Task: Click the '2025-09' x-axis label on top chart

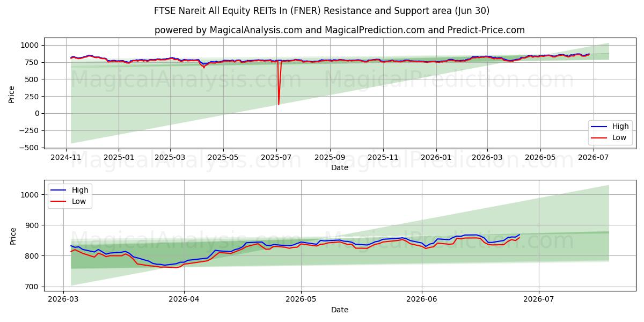Action: (x=330, y=158)
